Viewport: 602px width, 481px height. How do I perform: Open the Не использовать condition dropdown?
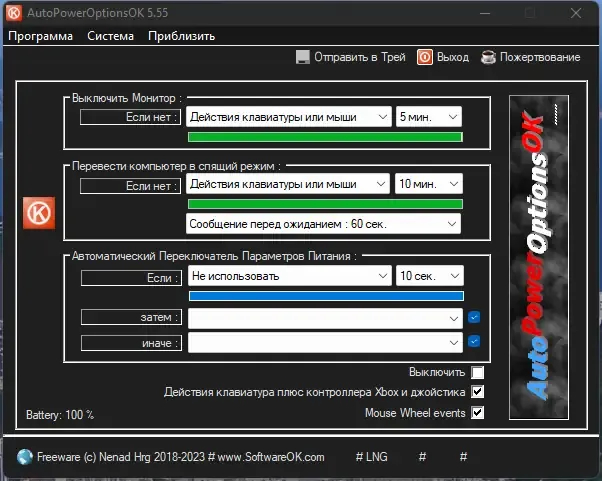click(290, 276)
